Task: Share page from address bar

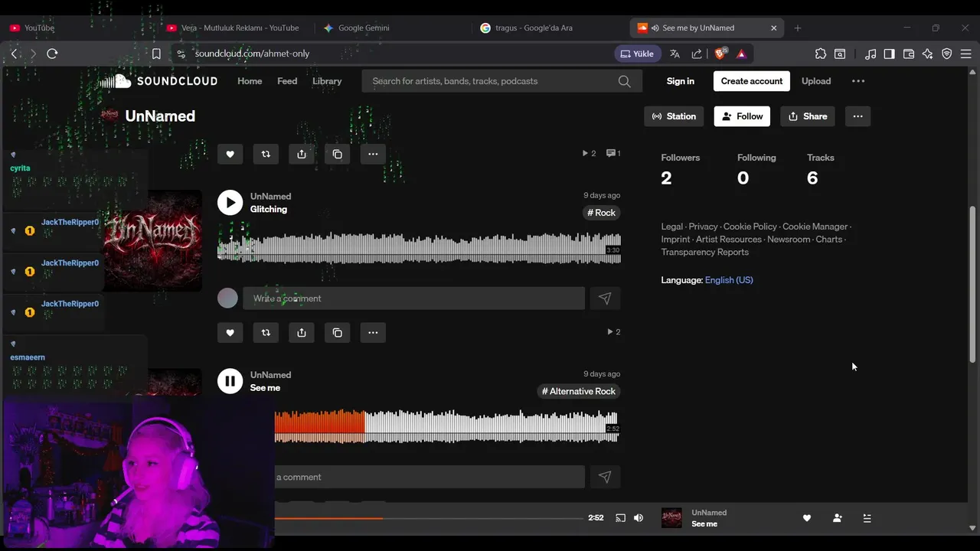Action: [x=697, y=54]
